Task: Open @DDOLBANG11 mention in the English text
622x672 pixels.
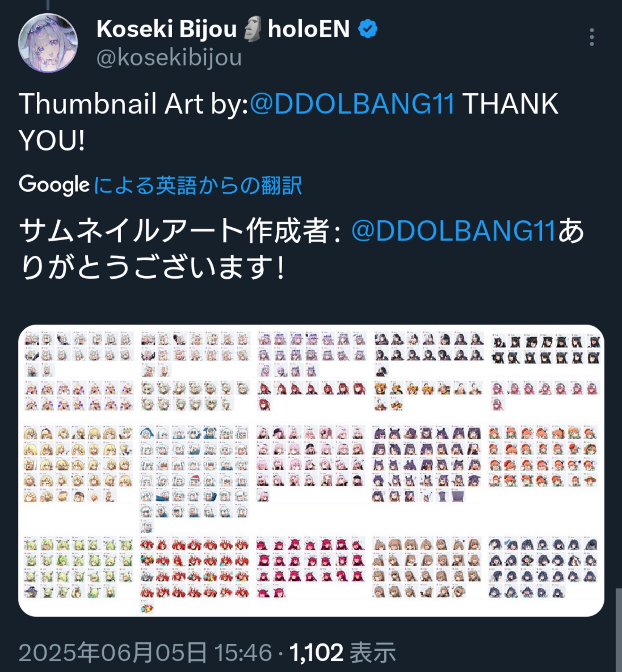Action: 352,104
